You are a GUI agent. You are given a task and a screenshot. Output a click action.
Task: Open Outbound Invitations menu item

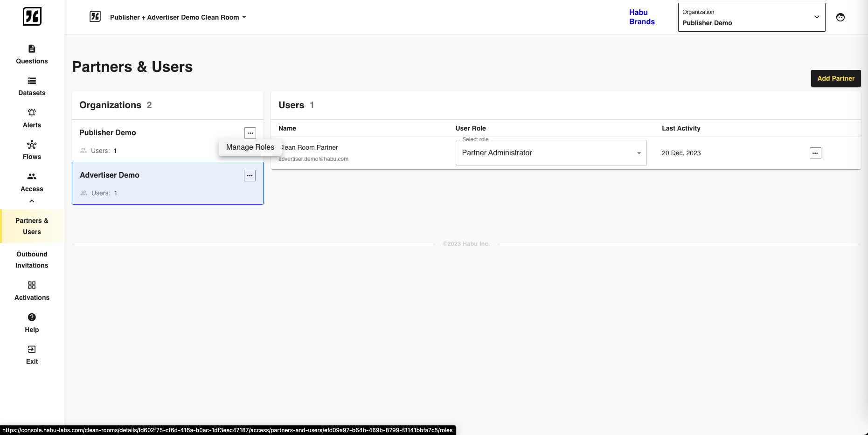coord(32,260)
